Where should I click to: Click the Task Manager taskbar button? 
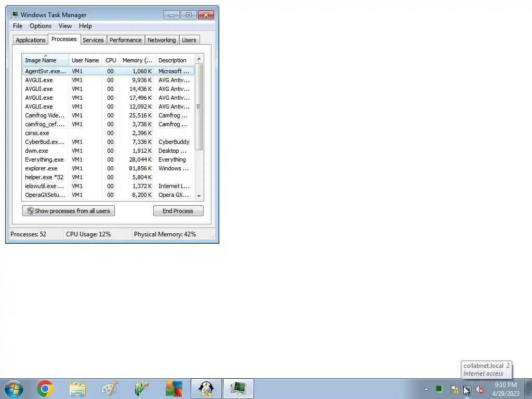tap(238, 389)
